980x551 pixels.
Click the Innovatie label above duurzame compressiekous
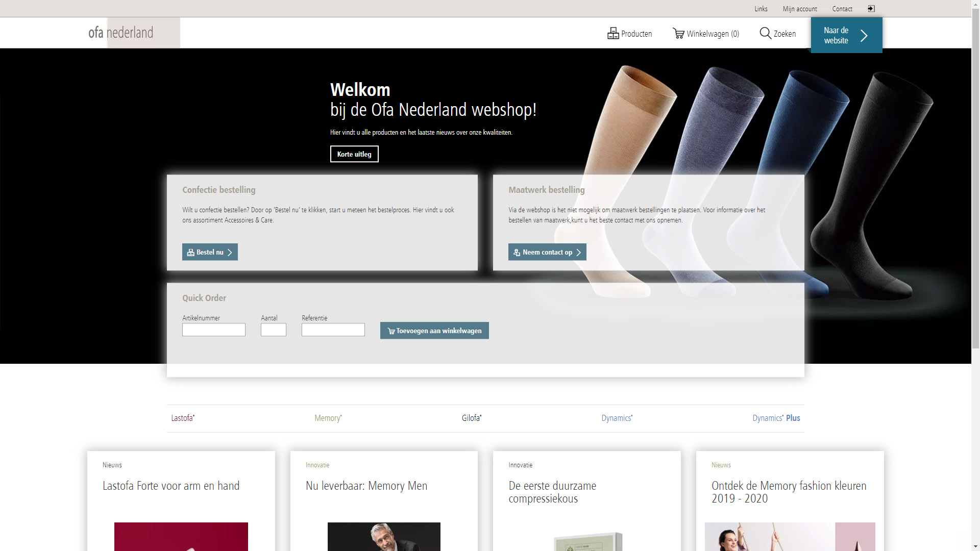point(521,465)
